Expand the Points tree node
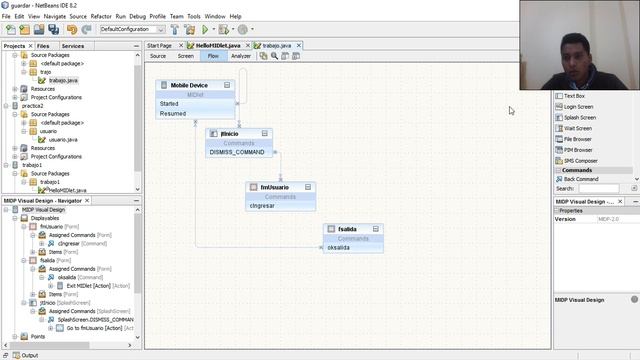 pyautogui.click(x=15, y=337)
